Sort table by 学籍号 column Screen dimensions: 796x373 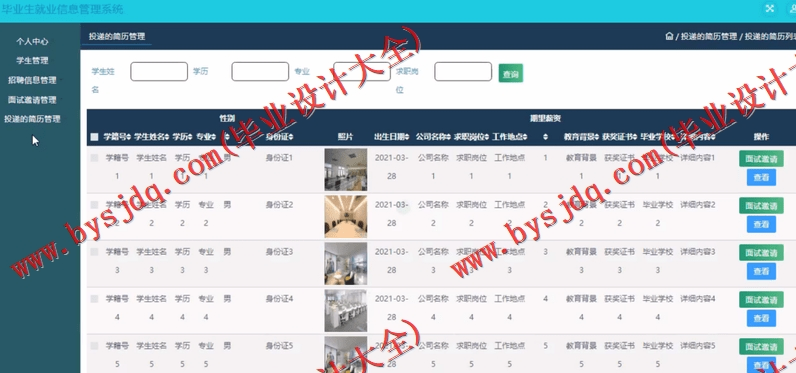(x=117, y=137)
